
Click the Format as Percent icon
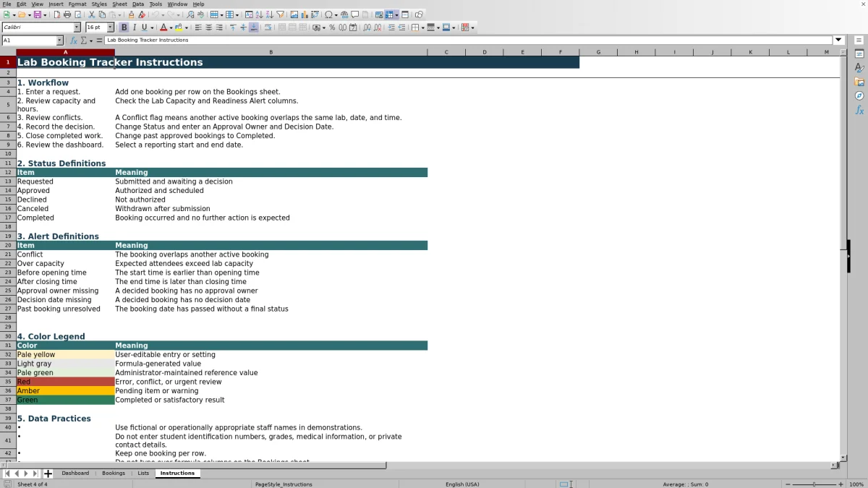click(332, 27)
